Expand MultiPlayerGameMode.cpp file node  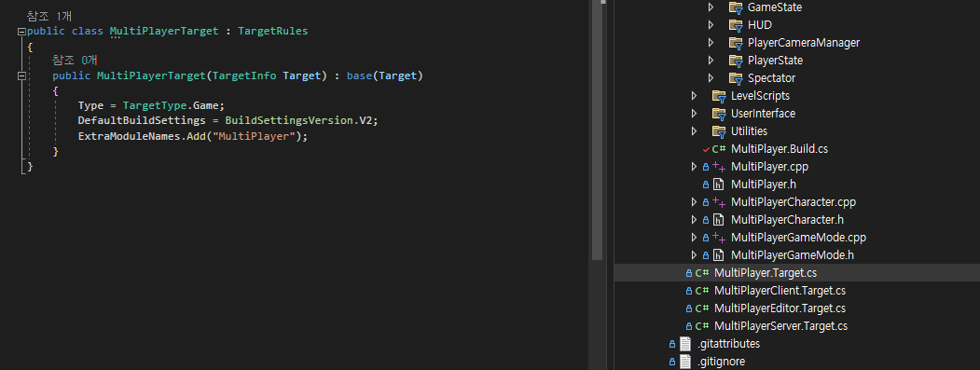pyautogui.click(x=694, y=238)
